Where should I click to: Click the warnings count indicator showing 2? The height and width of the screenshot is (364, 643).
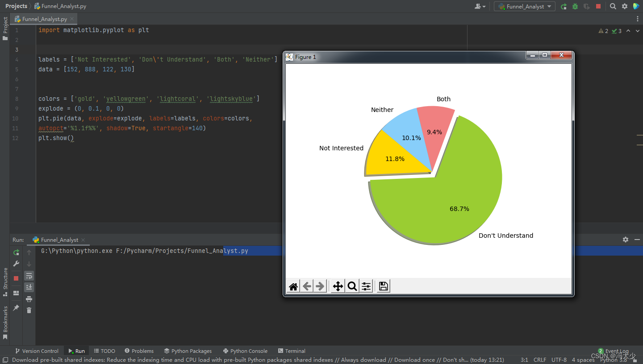pos(603,31)
